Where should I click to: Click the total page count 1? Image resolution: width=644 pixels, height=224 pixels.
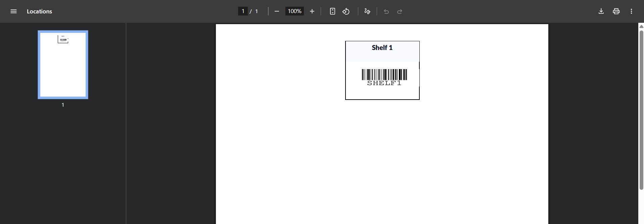pos(257,11)
